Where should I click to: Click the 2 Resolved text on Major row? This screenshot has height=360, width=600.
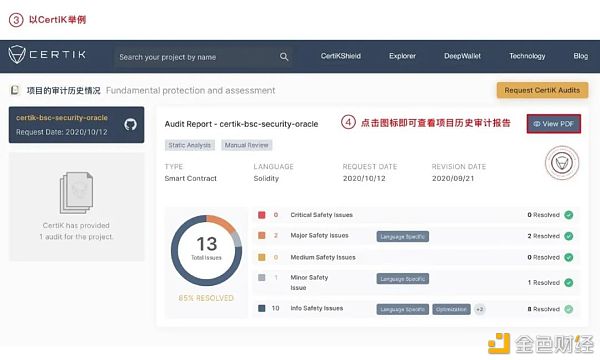pos(543,236)
